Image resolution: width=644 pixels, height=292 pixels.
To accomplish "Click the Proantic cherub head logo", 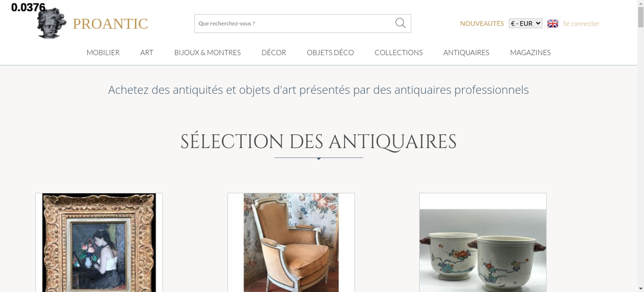I will point(52,23).
